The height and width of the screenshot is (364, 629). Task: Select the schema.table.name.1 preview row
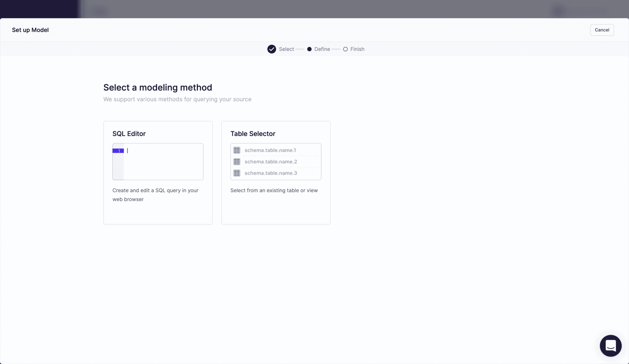276,150
